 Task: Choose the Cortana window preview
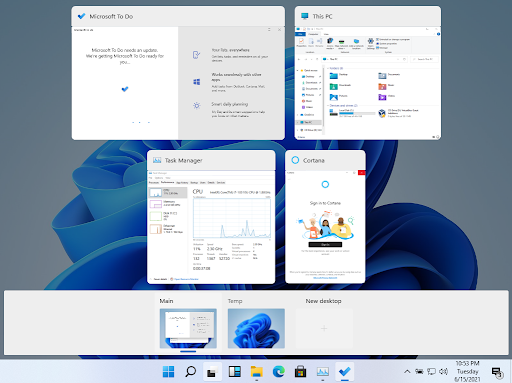tap(325, 217)
